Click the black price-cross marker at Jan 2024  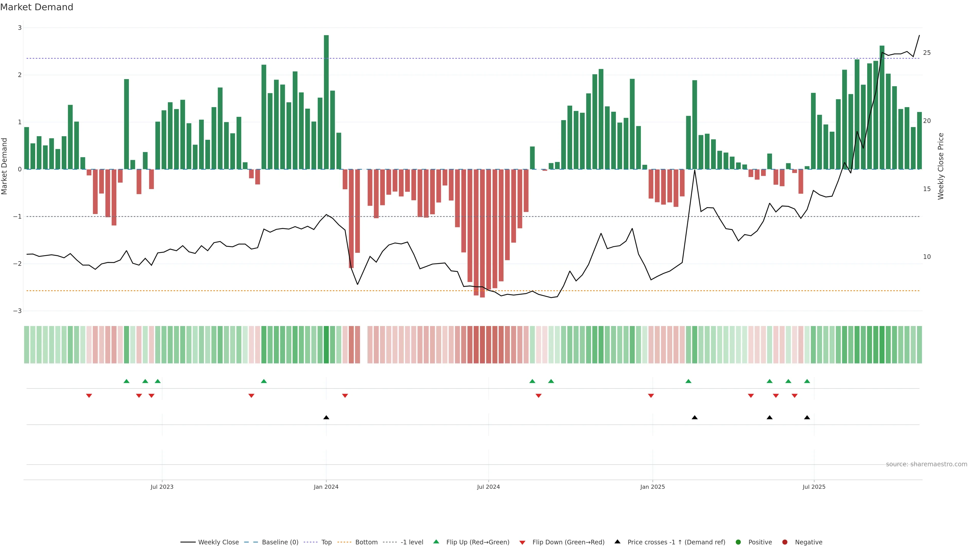(x=326, y=418)
